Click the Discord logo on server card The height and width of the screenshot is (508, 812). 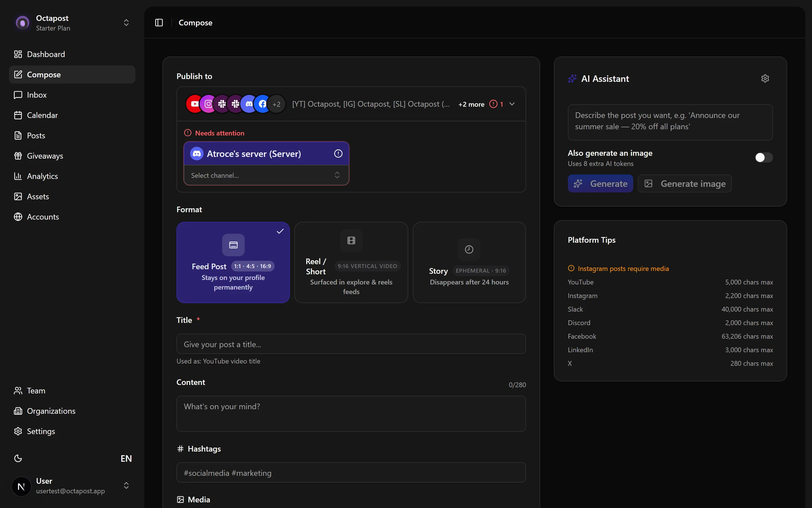tap(197, 154)
